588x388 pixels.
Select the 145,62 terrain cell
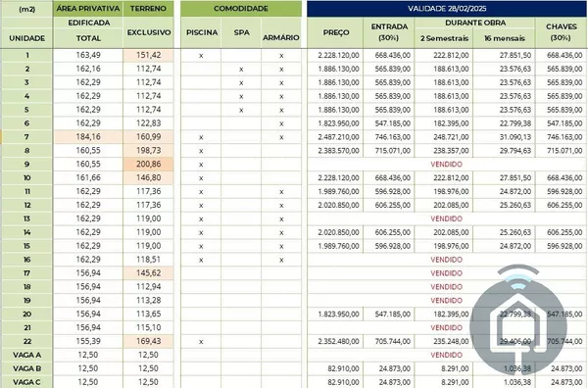(149, 273)
